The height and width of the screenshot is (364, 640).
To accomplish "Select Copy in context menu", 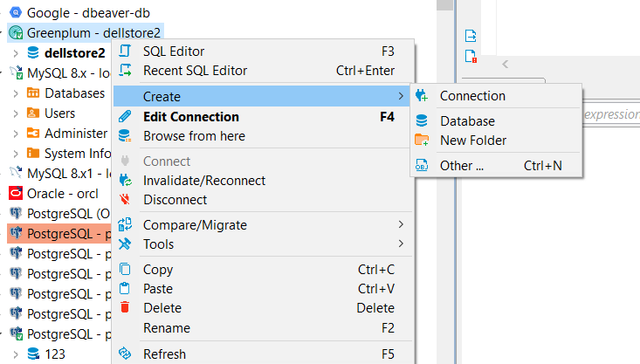I will pyautogui.click(x=264, y=270).
